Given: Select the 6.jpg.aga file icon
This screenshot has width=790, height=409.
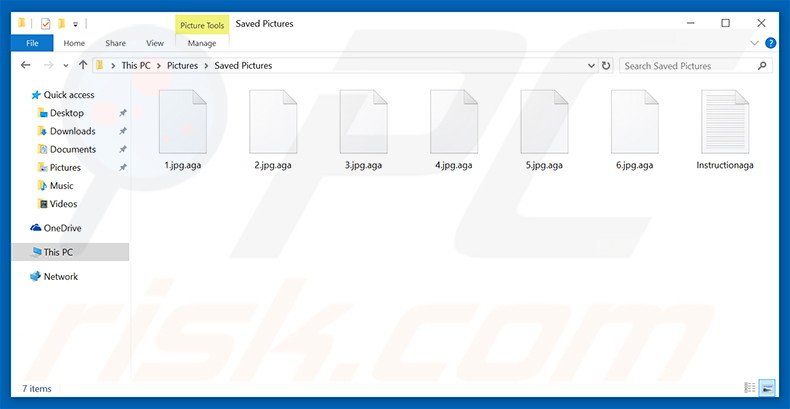Looking at the screenshot, I should tap(635, 121).
